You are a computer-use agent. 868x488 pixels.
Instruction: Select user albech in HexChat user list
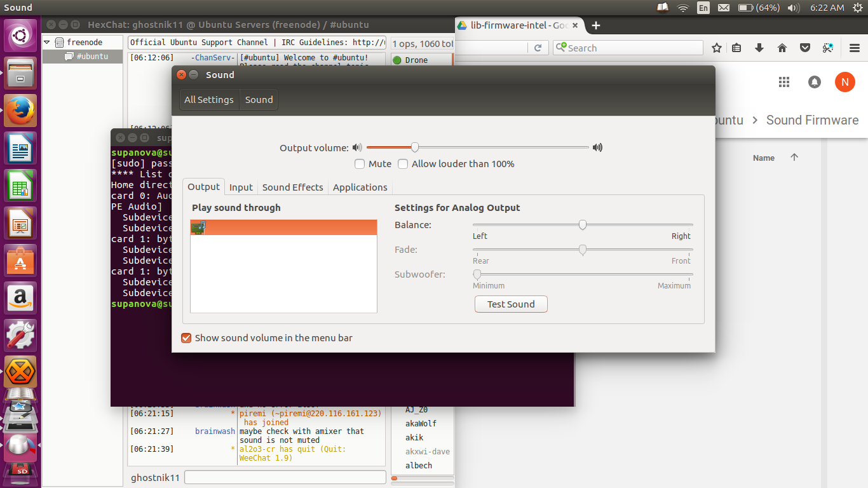(x=419, y=466)
